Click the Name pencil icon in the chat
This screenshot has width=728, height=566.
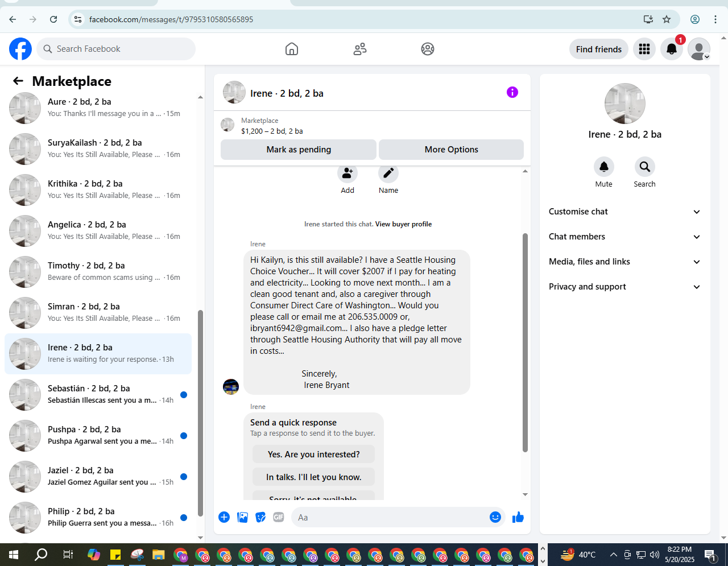coord(388,173)
